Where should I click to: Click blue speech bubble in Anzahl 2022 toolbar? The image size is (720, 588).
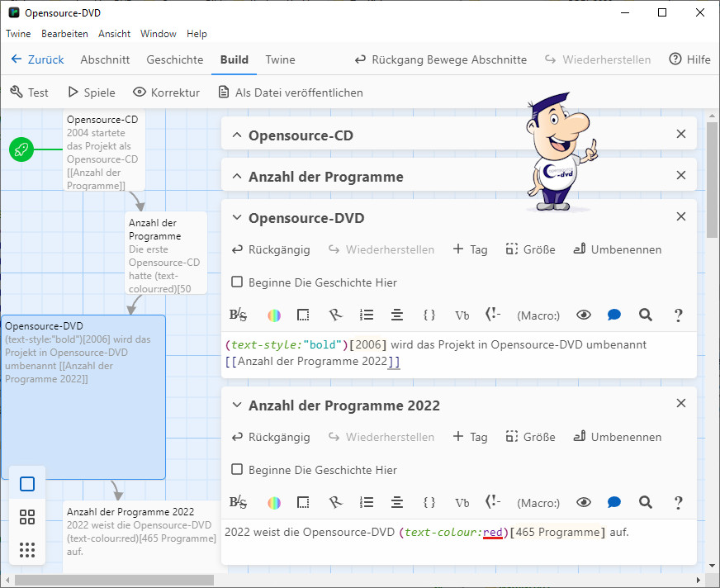(614, 503)
